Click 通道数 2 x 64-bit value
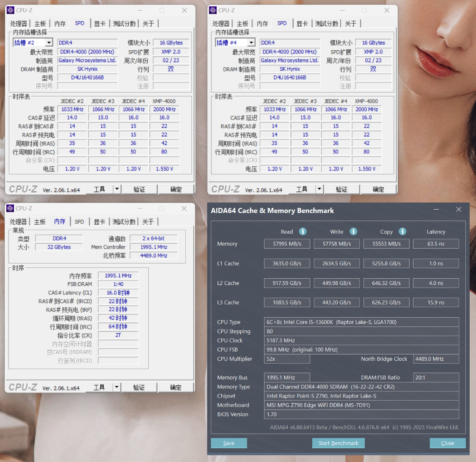Viewport: 476px width, 462px height. coord(154,238)
